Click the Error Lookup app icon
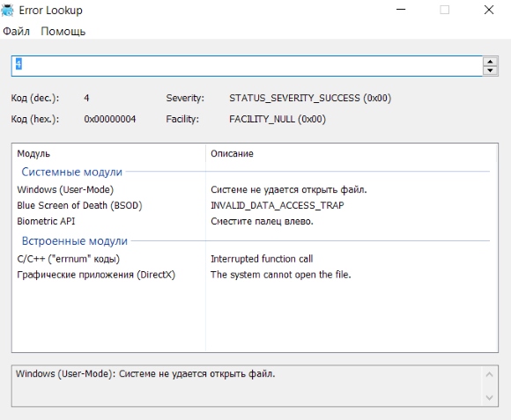The height and width of the screenshot is (420, 511). tap(8, 10)
